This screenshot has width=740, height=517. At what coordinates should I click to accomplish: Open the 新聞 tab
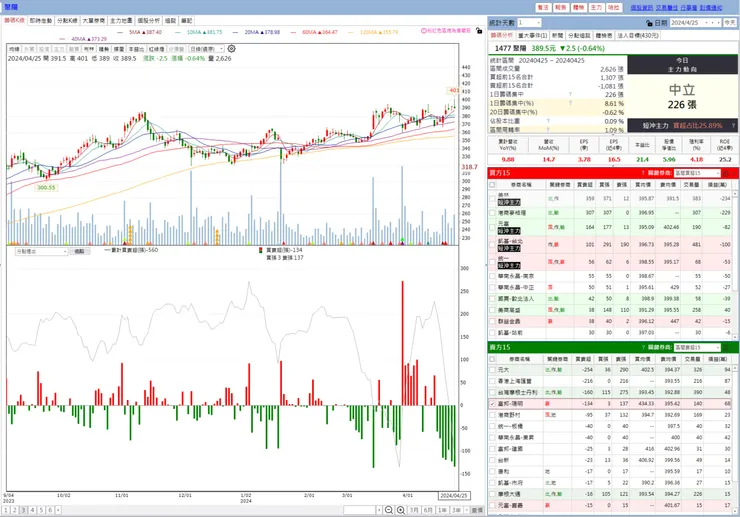(x=557, y=35)
